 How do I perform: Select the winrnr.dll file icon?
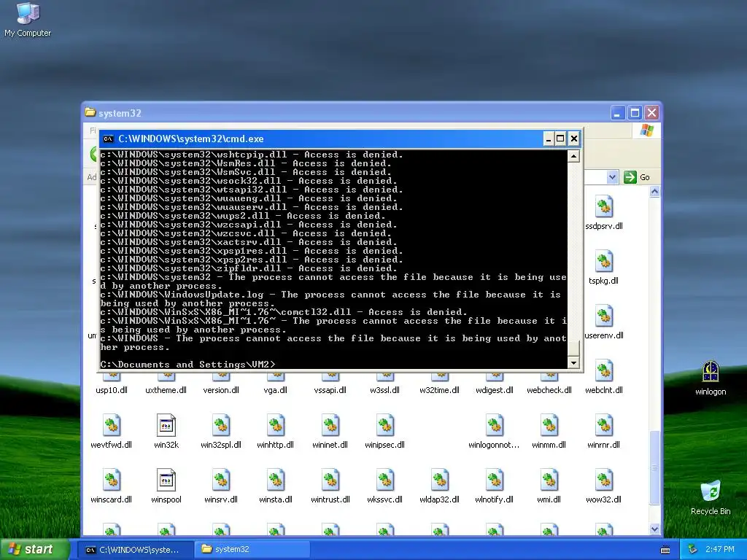point(603,425)
